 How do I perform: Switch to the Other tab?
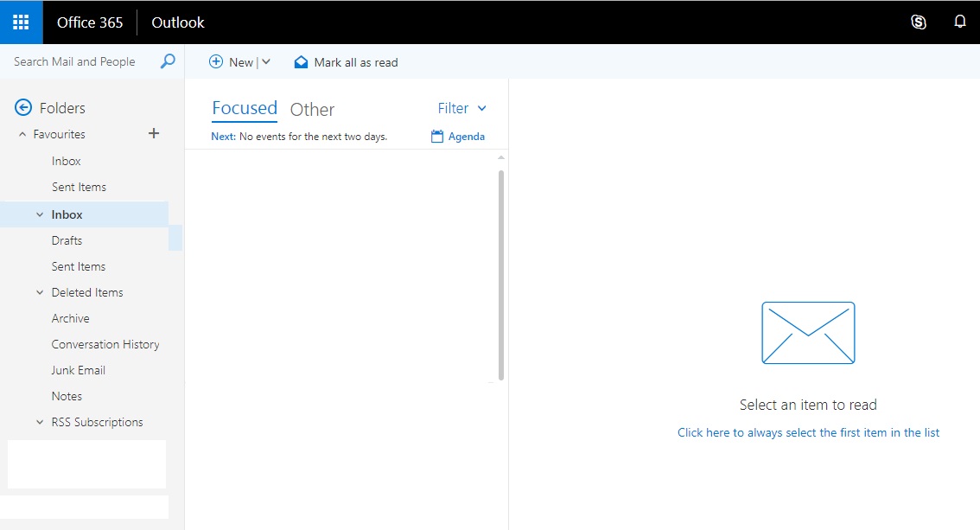point(312,110)
